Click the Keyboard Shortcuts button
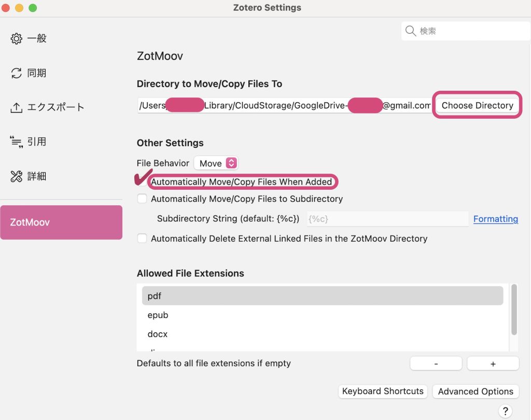This screenshot has height=420, width=531. (383, 391)
